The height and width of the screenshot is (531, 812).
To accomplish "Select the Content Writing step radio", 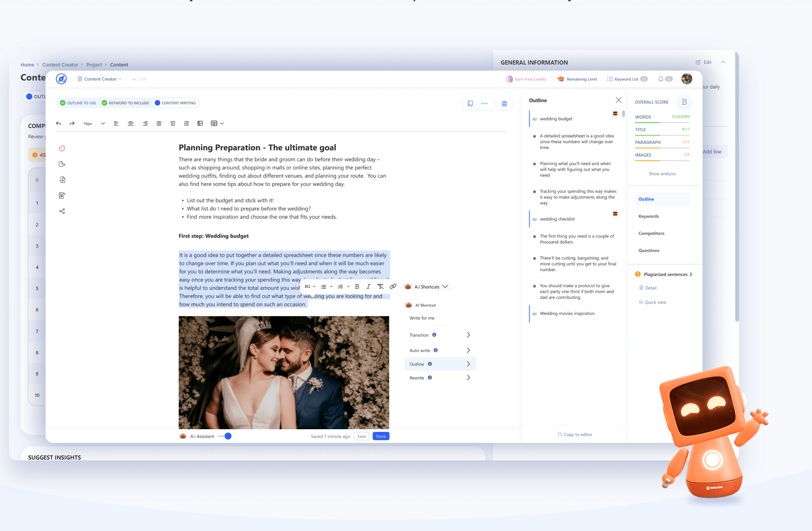I will [x=157, y=103].
